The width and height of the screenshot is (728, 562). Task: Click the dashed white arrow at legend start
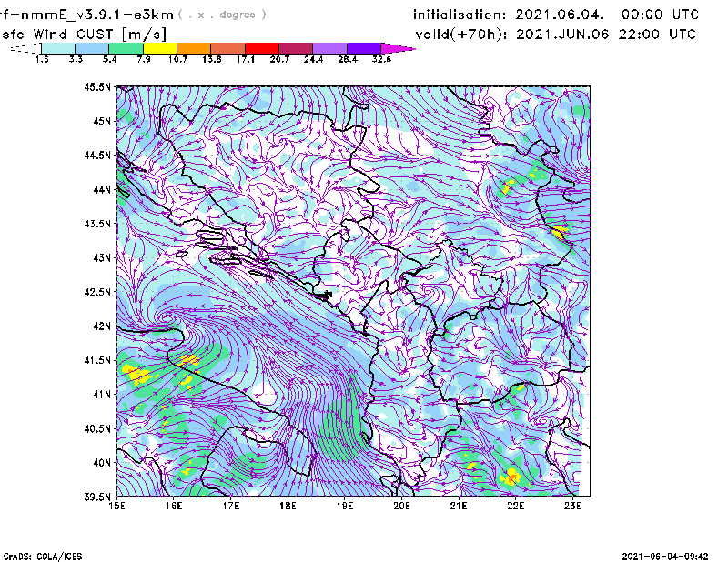pyautogui.click(x=22, y=48)
